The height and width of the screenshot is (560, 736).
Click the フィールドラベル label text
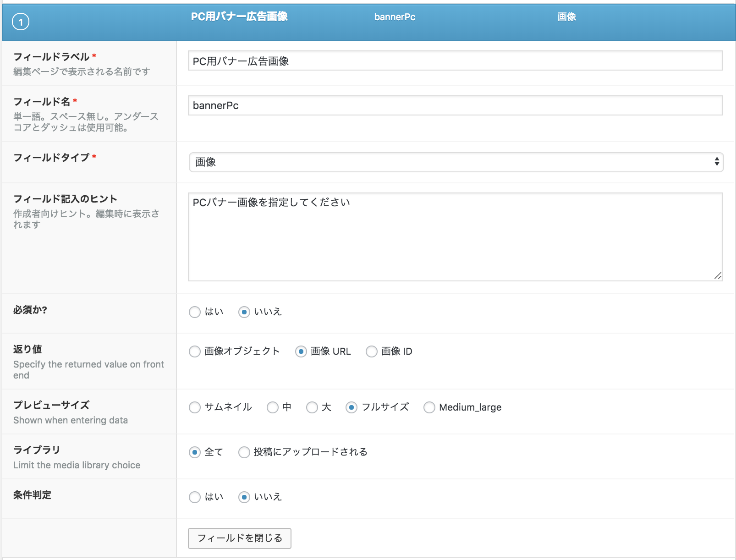coord(51,57)
